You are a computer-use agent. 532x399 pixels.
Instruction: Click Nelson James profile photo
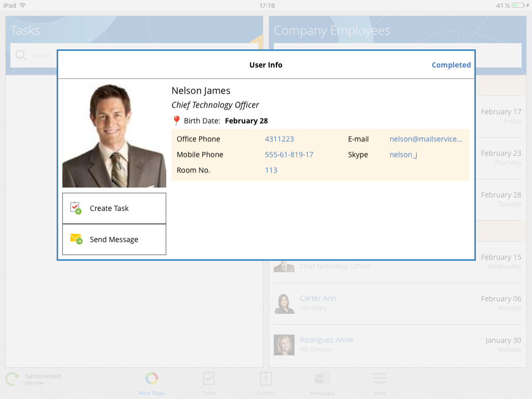pyautogui.click(x=114, y=135)
